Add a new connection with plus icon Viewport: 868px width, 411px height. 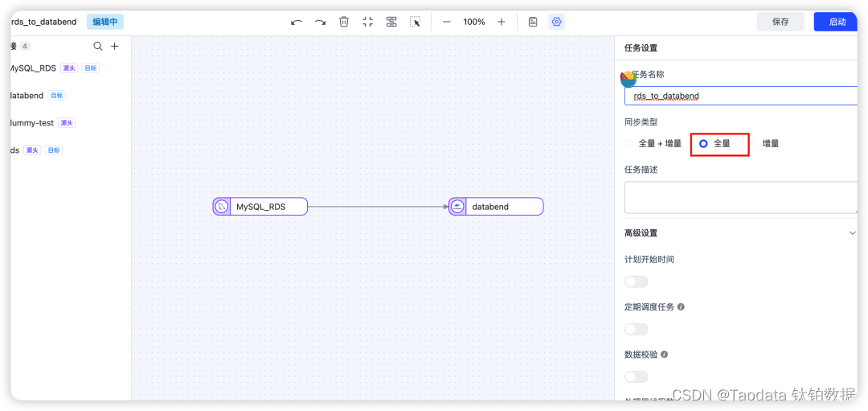[x=115, y=46]
